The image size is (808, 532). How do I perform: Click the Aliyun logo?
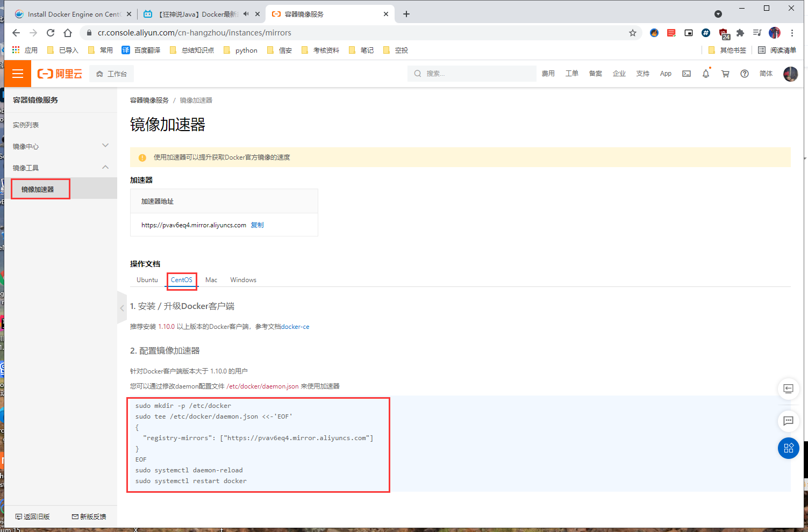point(60,74)
